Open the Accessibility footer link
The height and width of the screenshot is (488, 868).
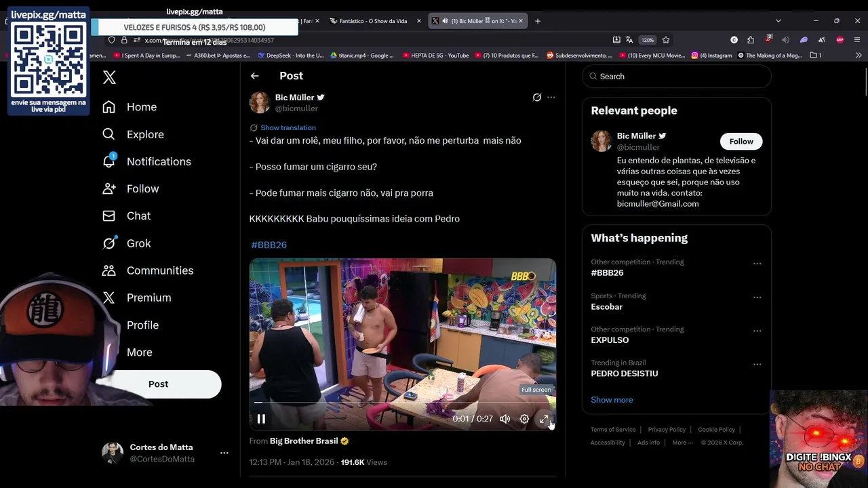(x=608, y=443)
